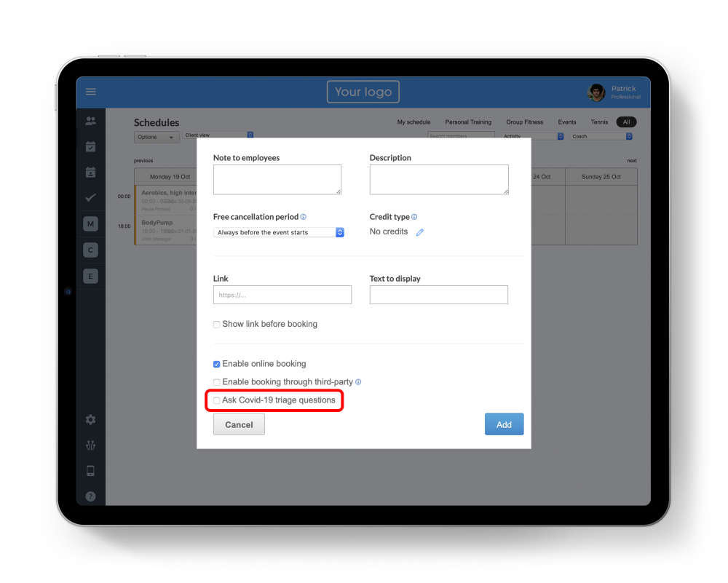The width and height of the screenshot is (728, 583).
Task: Click the Your logo placeholder
Action: point(363,92)
